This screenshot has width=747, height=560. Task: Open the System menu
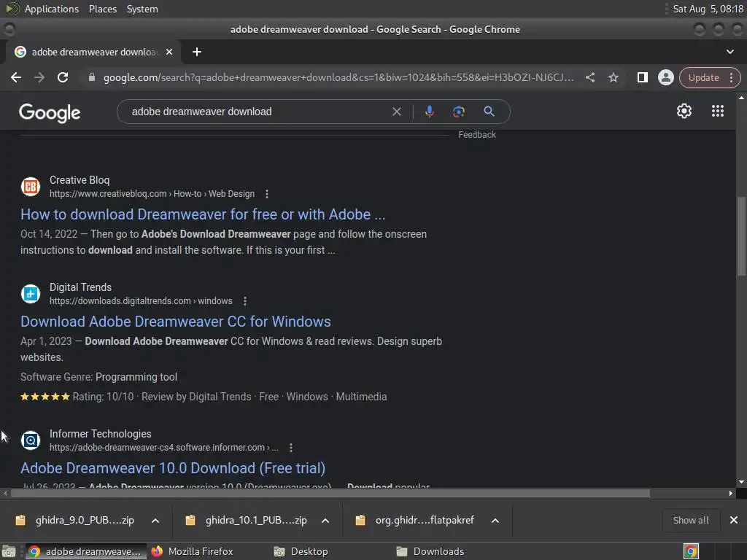pyautogui.click(x=142, y=9)
